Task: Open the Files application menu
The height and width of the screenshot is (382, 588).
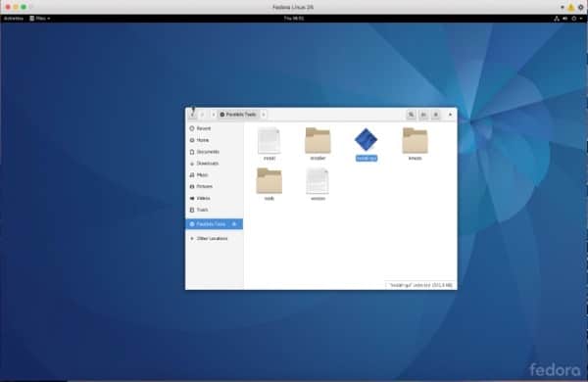Action: (40, 19)
